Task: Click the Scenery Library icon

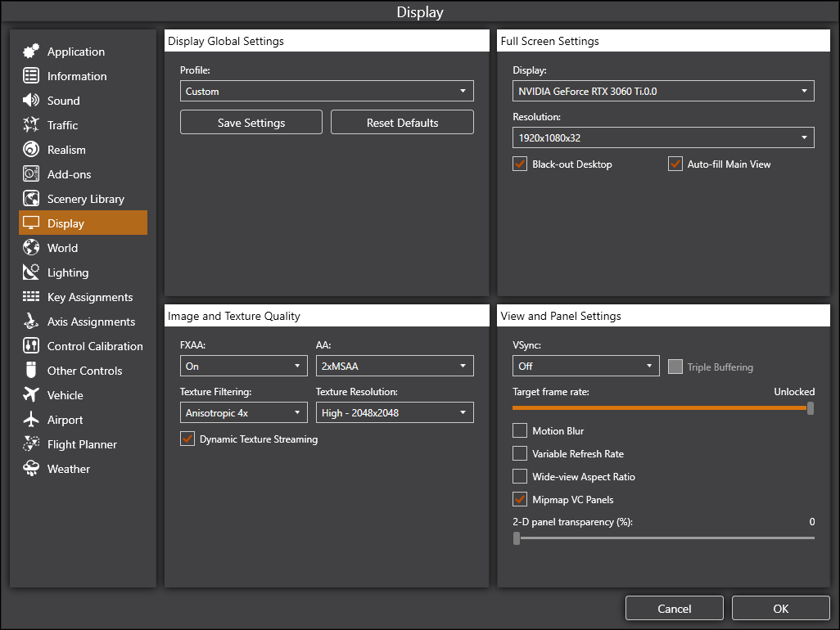Action: [x=31, y=199]
